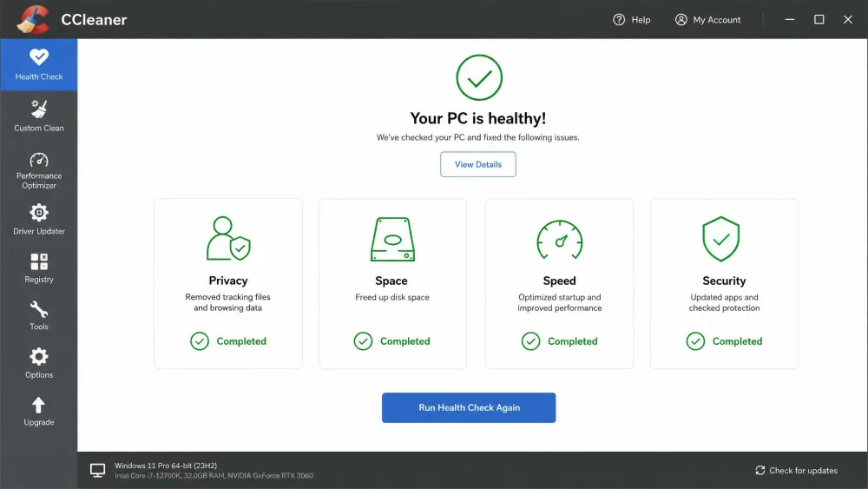Click 'Freed up disk space' text

point(392,297)
